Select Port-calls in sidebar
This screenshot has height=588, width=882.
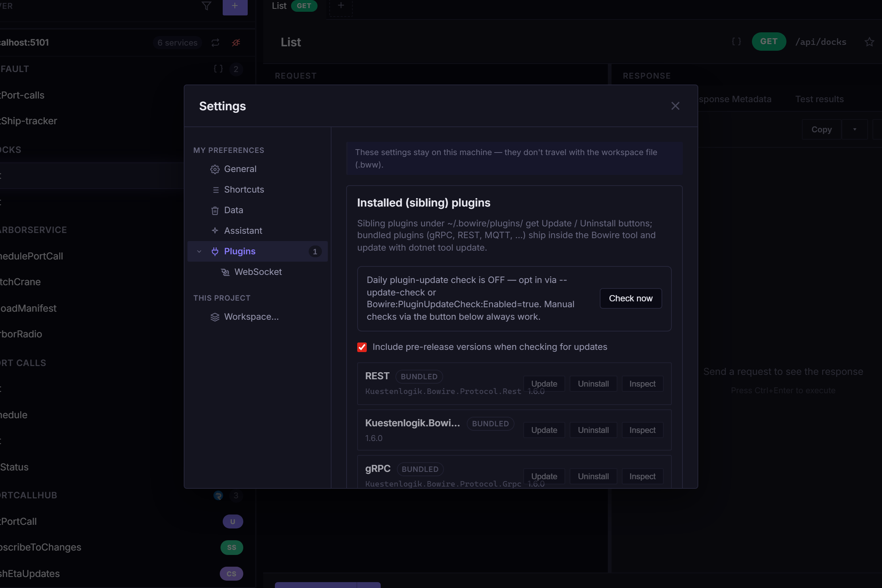[128, 95]
